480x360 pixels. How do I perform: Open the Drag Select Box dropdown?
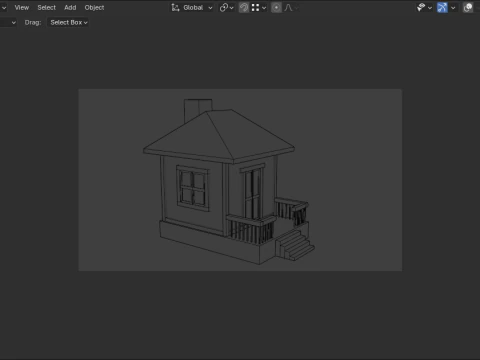click(x=69, y=22)
